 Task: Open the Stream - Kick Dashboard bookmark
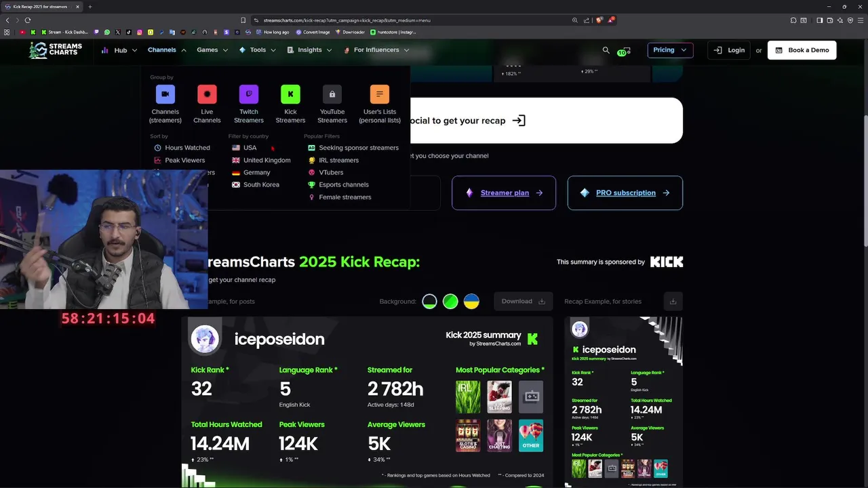click(x=64, y=32)
